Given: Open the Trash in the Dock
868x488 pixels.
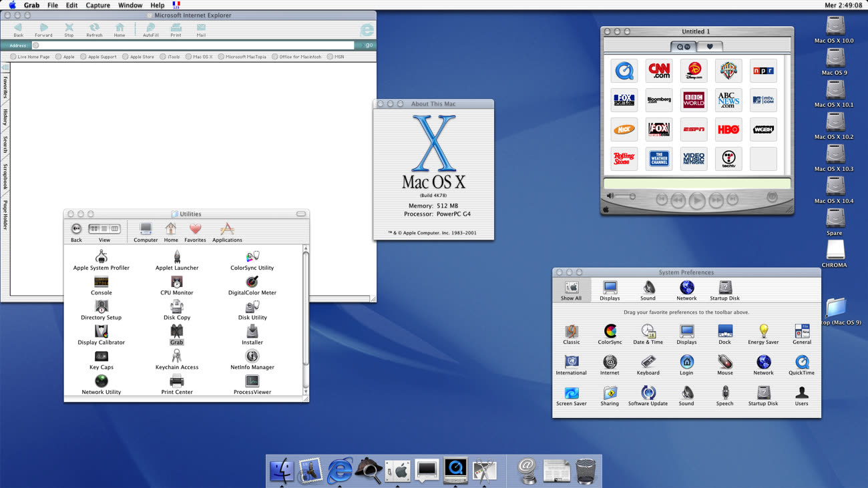Looking at the screenshot, I should 586,471.
